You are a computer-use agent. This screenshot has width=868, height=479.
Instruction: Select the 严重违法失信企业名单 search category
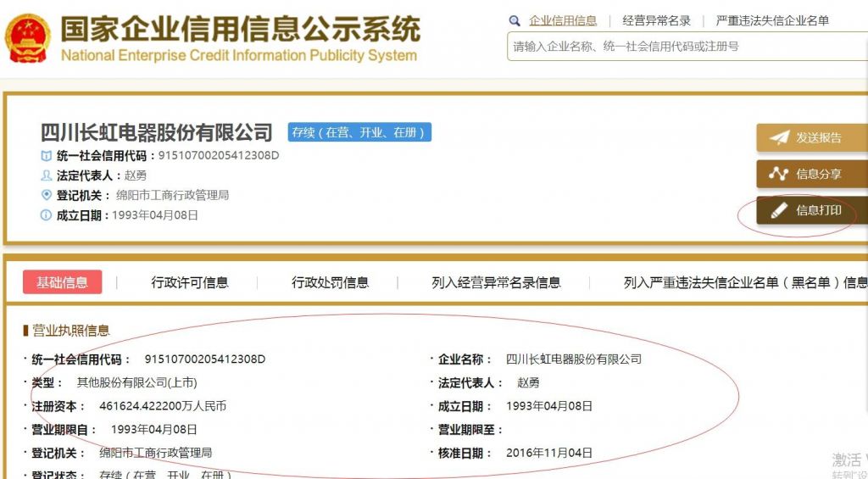pyautogui.click(x=772, y=21)
